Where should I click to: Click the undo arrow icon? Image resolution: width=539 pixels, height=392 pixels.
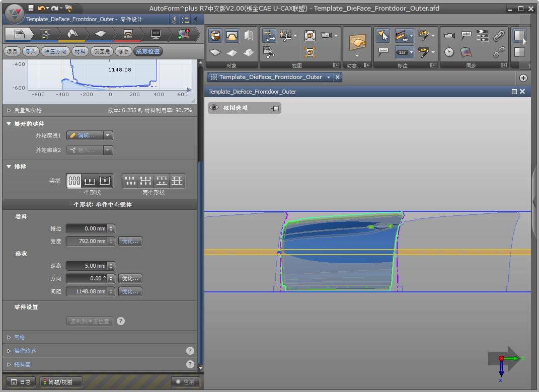coord(41,8)
